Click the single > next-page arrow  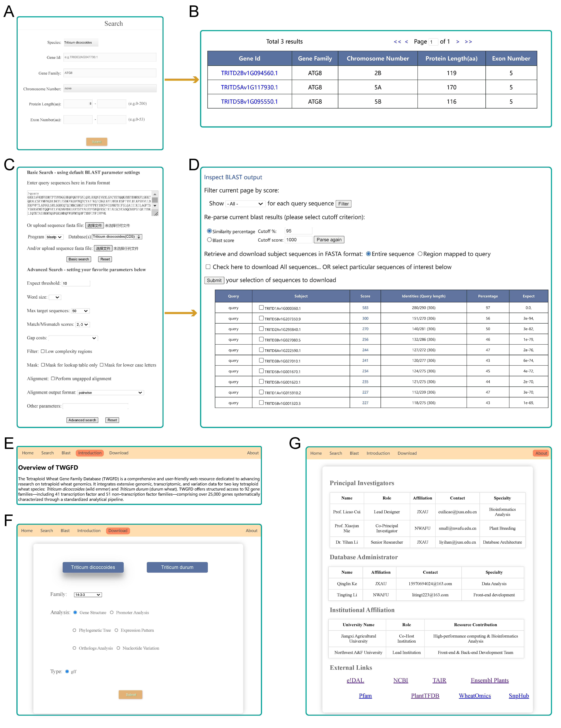click(458, 42)
